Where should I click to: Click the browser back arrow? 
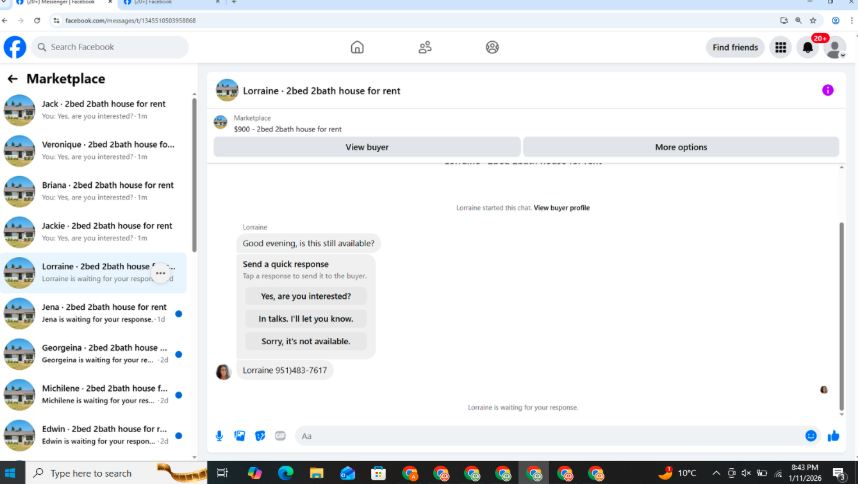click(5, 21)
